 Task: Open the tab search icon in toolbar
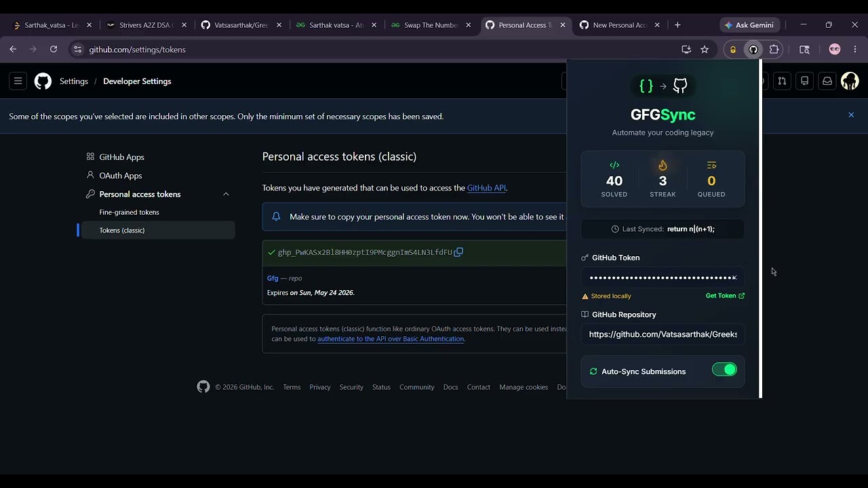pos(804,49)
